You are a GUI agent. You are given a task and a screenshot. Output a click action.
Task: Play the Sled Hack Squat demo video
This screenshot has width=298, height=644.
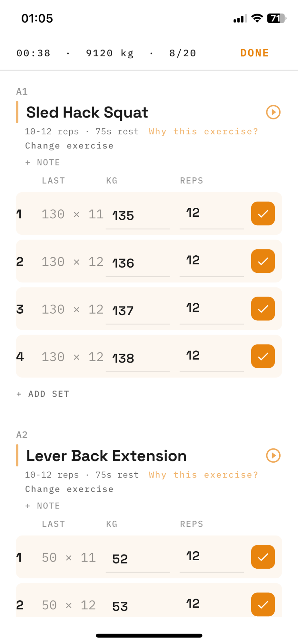pyautogui.click(x=273, y=112)
